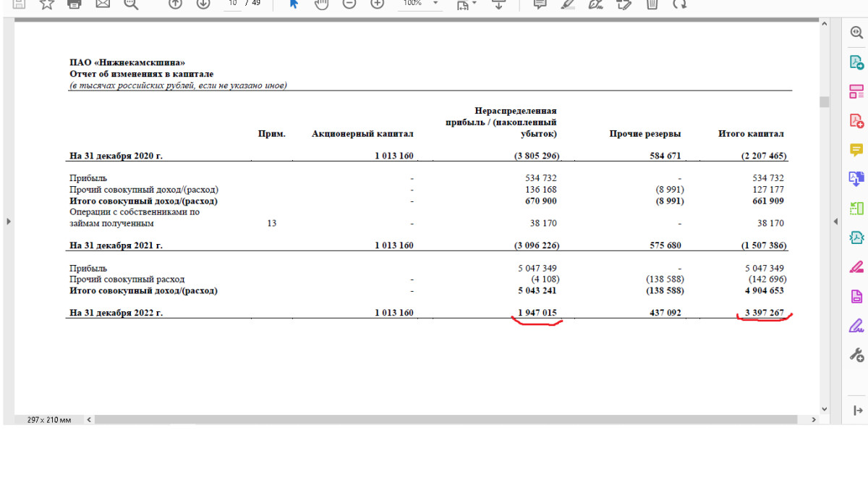
Task: Open find text magnifier in toolbar
Action: pyautogui.click(x=131, y=4)
